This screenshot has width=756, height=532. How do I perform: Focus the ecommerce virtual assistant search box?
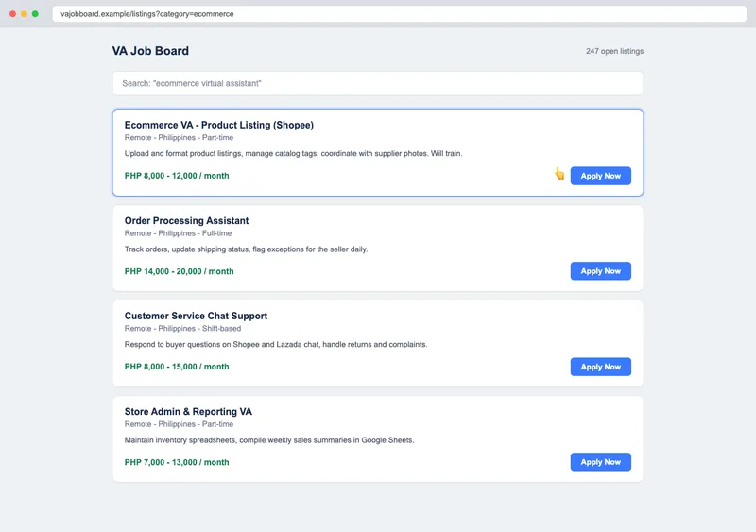(377, 83)
